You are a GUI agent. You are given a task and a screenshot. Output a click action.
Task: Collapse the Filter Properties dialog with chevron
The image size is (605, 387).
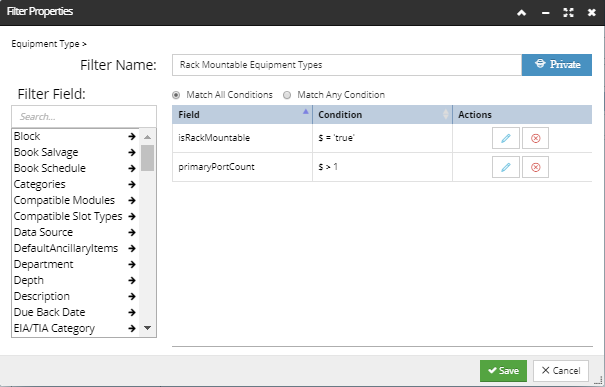[521, 13]
